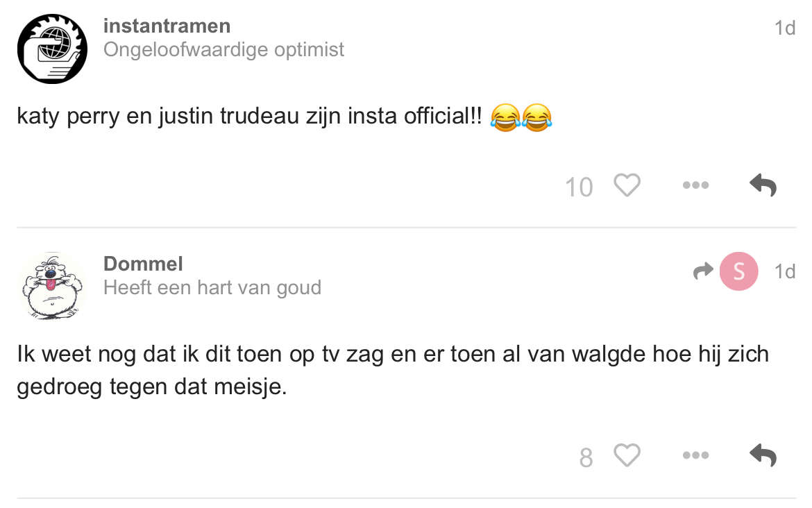The image size is (812, 508).
Task: Open the 8 likes count
Action: tap(586, 458)
